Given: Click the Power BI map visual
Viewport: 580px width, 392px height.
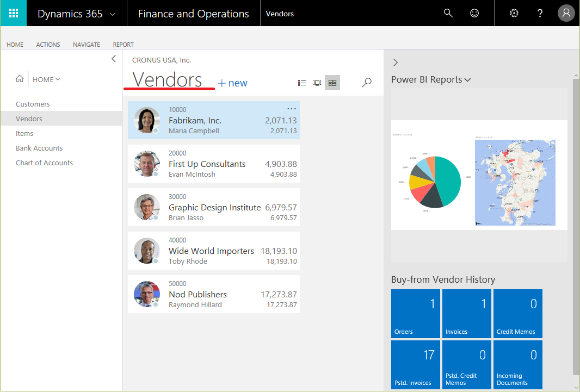Looking at the screenshot, I should click(515, 183).
